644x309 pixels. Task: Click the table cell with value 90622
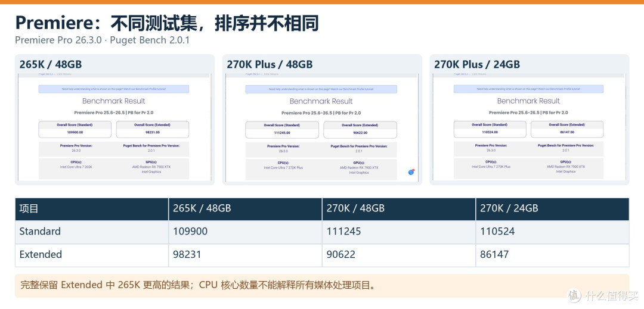click(399, 255)
